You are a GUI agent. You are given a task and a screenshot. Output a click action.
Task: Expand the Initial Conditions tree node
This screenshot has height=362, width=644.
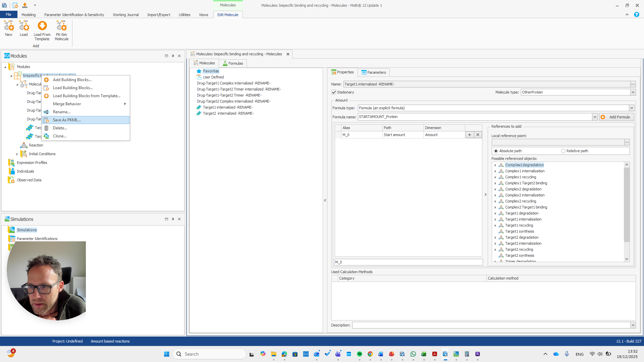pos(17,154)
